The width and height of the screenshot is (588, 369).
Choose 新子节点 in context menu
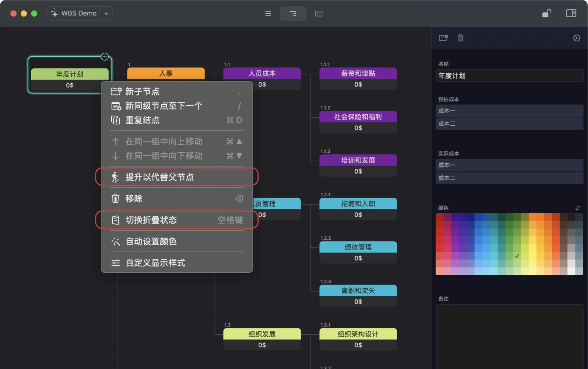177,91
